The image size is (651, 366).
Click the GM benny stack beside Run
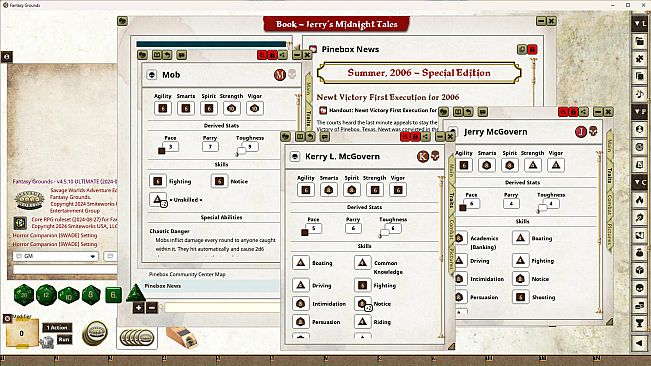point(95,333)
